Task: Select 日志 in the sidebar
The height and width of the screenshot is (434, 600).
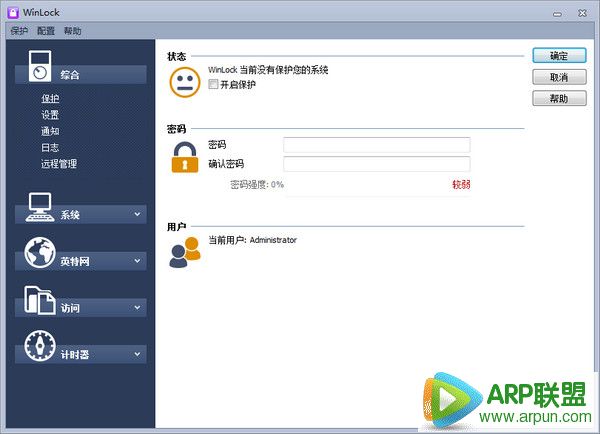Action: click(x=50, y=148)
